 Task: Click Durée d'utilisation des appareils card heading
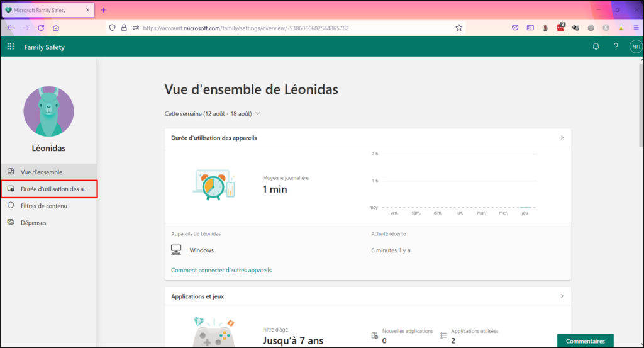[x=214, y=138]
